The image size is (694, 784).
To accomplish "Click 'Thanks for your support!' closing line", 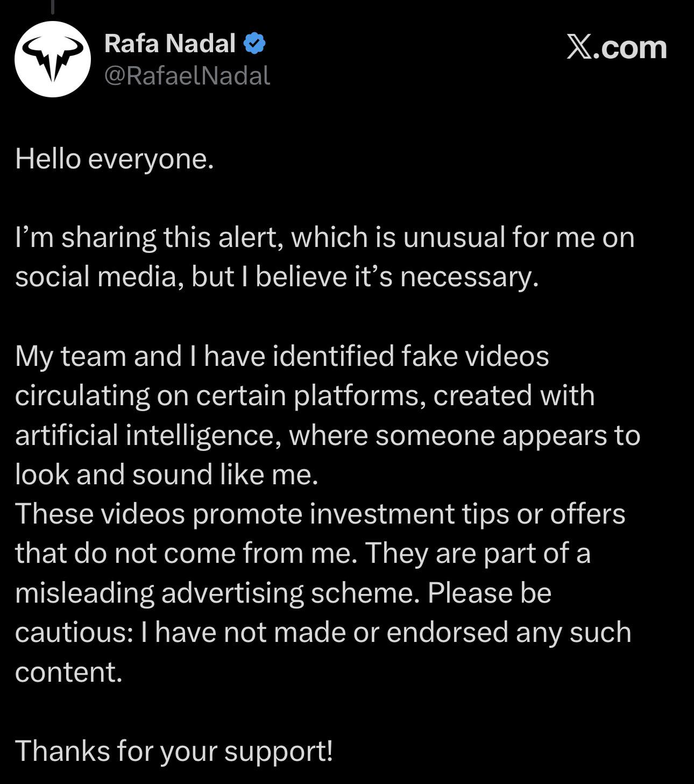I will (174, 751).
